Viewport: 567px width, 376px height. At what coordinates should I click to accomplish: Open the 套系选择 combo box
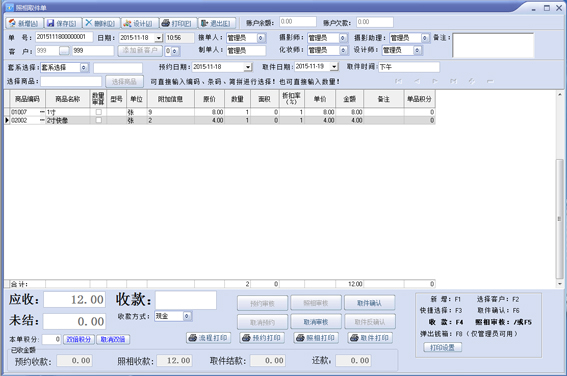click(x=84, y=68)
